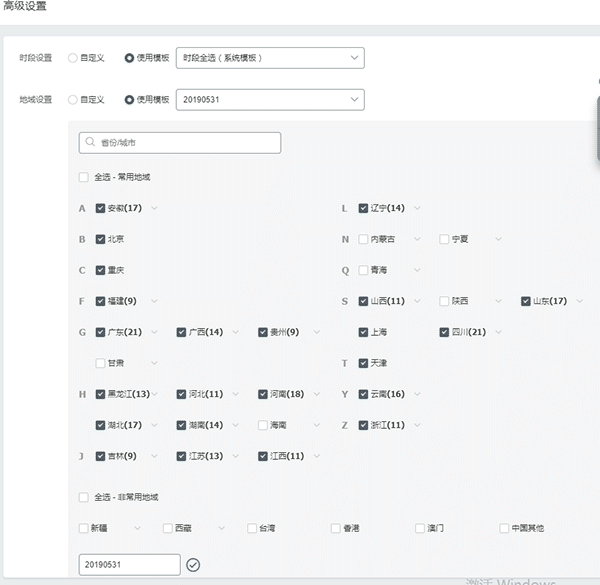Image resolution: width=600 pixels, height=585 pixels.
Task: Select 自定义 radio for 时段设置
Action: [x=72, y=58]
